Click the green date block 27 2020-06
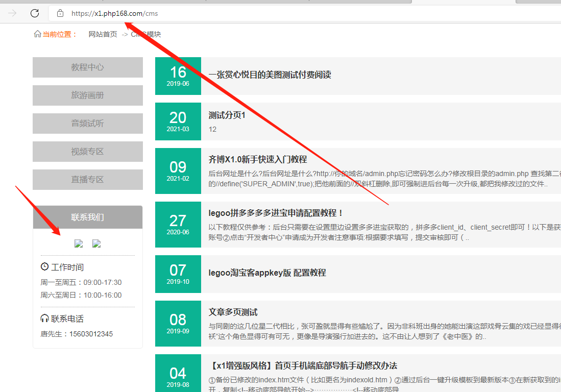The width and height of the screenshot is (561, 392). 178,225
